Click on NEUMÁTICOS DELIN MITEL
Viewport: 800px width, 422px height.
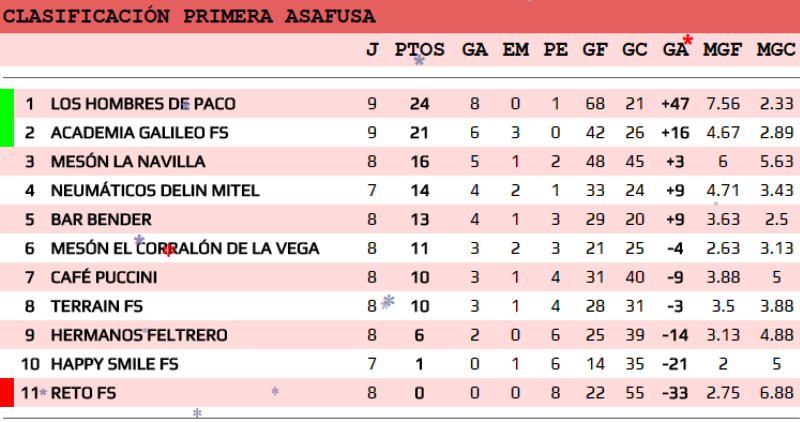coord(155,191)
